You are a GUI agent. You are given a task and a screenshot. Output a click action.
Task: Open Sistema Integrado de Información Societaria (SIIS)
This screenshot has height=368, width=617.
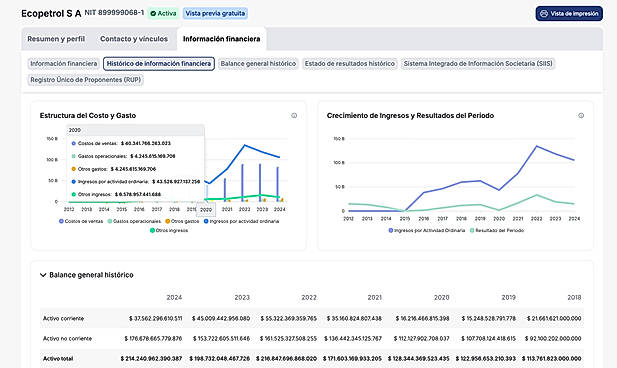[478, 64]
